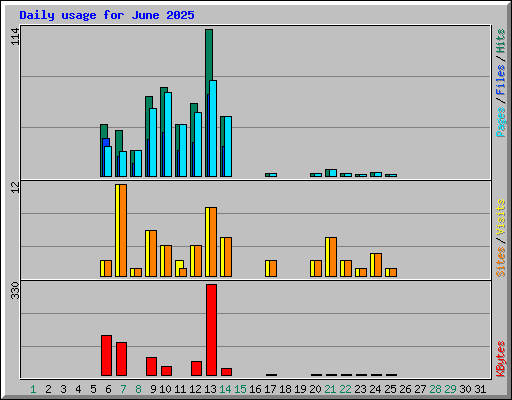Click the red KBytes bar for day 14
Image resolution: width=512 pixels, height=400 pixels.
[226, 372]
